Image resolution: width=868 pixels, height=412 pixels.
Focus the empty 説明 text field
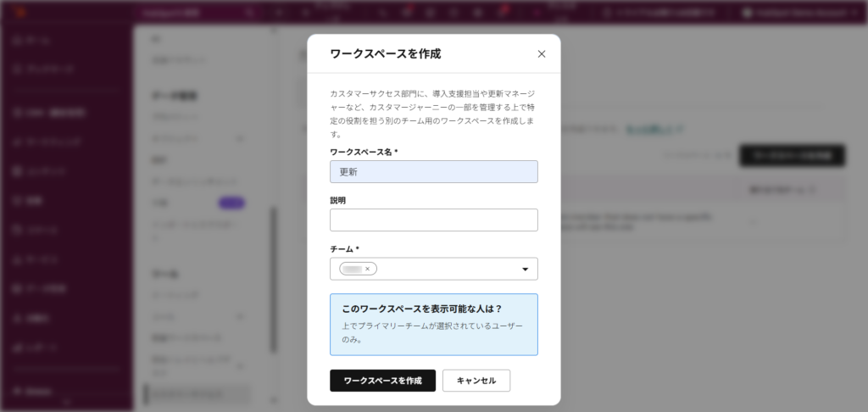coord(433,220)
